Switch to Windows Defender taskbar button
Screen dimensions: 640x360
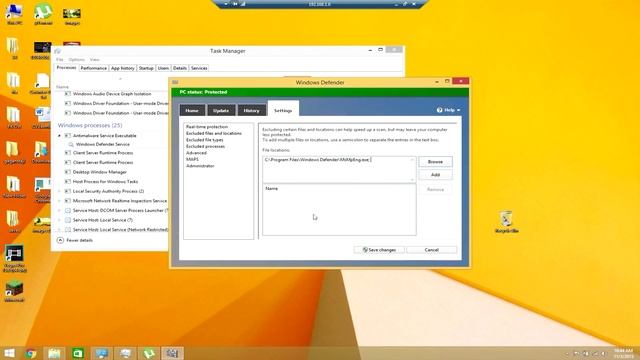[x=172, y=353]
